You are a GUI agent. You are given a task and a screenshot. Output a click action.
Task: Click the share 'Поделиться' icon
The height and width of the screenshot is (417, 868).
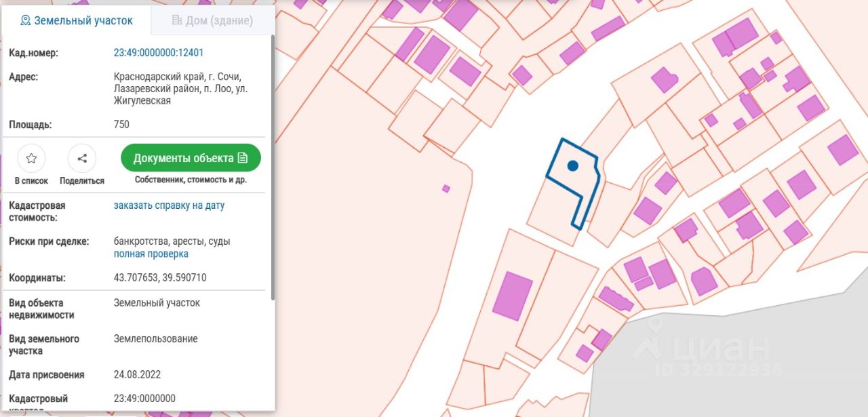82,159
